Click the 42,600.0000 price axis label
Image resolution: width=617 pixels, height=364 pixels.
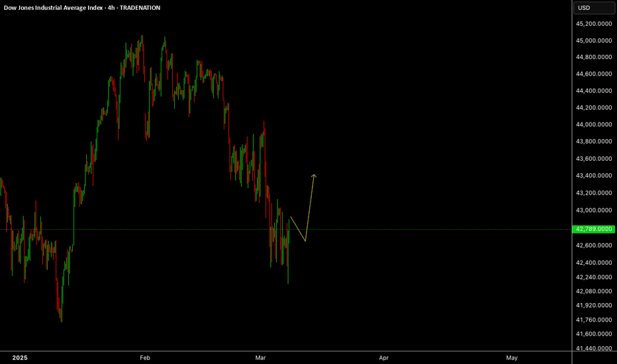[x=594, y=246]
